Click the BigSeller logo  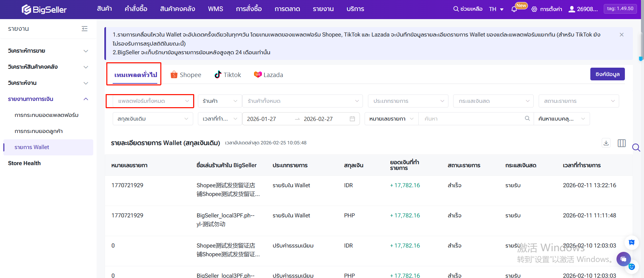pyautogui.click(x=44, y=10)
